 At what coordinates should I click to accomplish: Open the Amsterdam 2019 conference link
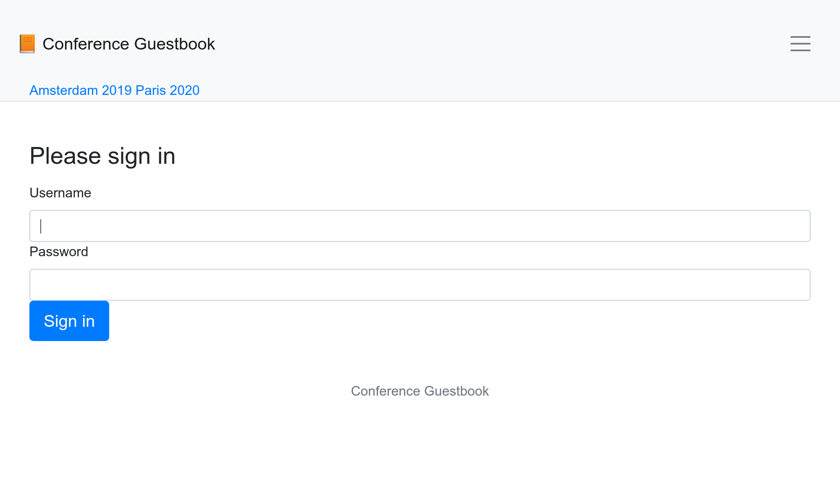click(x=81, y=90)
